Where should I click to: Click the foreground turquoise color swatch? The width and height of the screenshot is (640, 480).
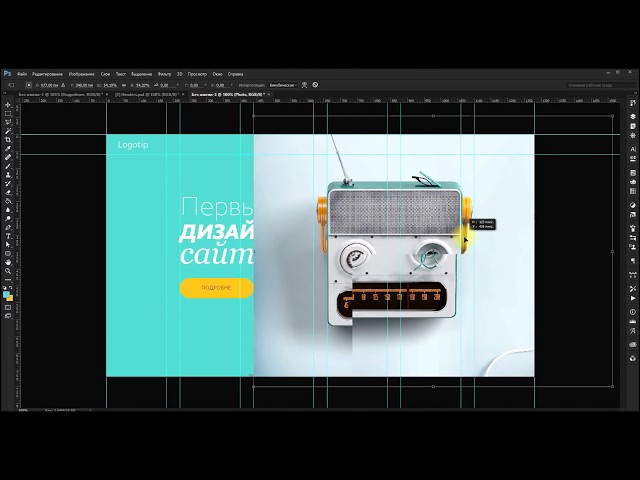click(6, 294)
